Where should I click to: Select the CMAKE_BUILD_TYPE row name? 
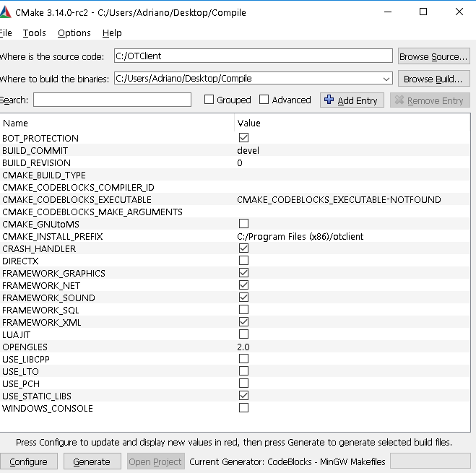(x=44, y=175)
